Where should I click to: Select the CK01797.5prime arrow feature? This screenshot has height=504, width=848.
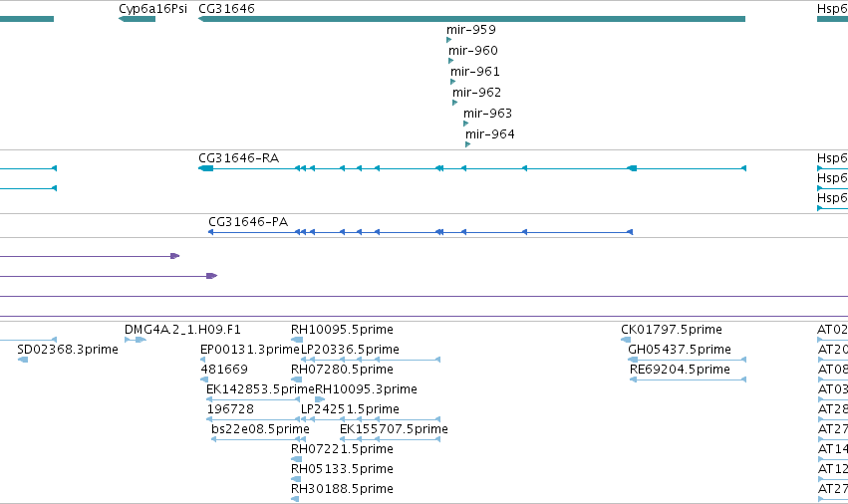[x=626, y=340]
